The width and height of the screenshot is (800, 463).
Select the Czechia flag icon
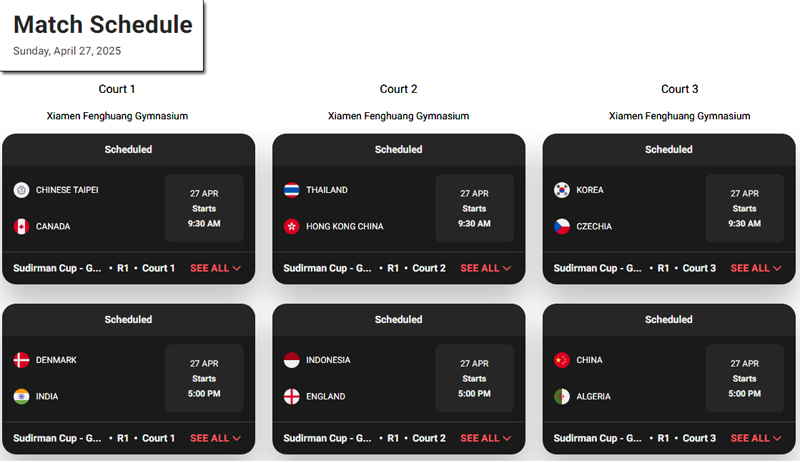(562, 227)
